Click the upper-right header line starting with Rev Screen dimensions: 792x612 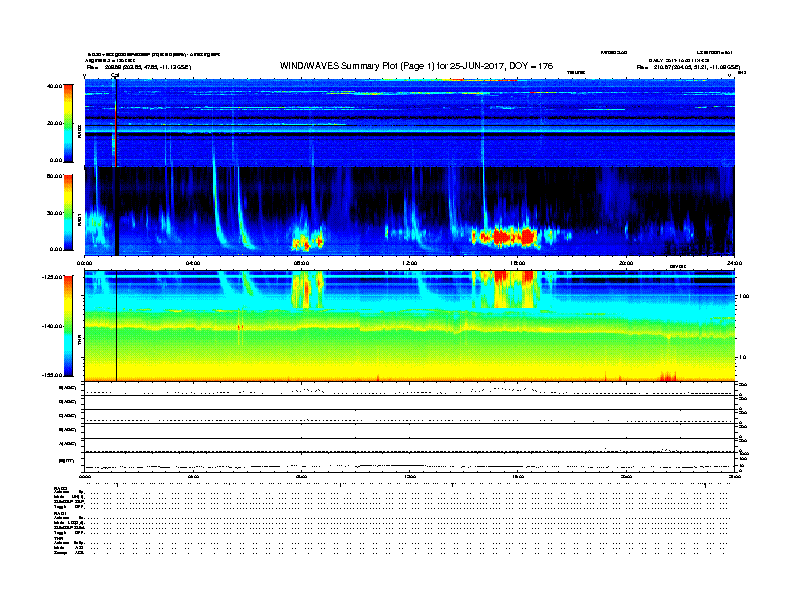coord(688,67)
